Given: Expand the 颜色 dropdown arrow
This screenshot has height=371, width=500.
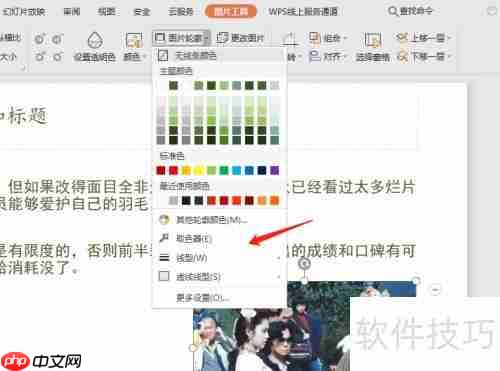Looking at the screenshot, I should 144,57.
